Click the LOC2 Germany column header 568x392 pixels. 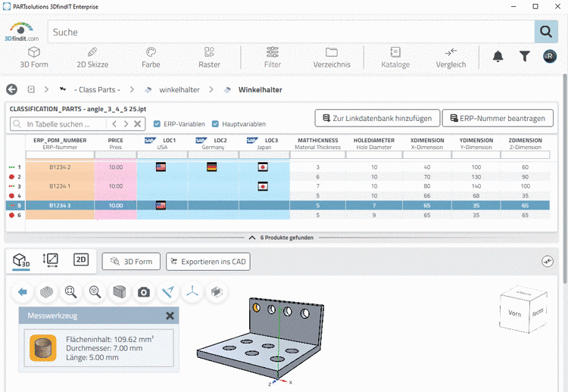pos(213,143)
